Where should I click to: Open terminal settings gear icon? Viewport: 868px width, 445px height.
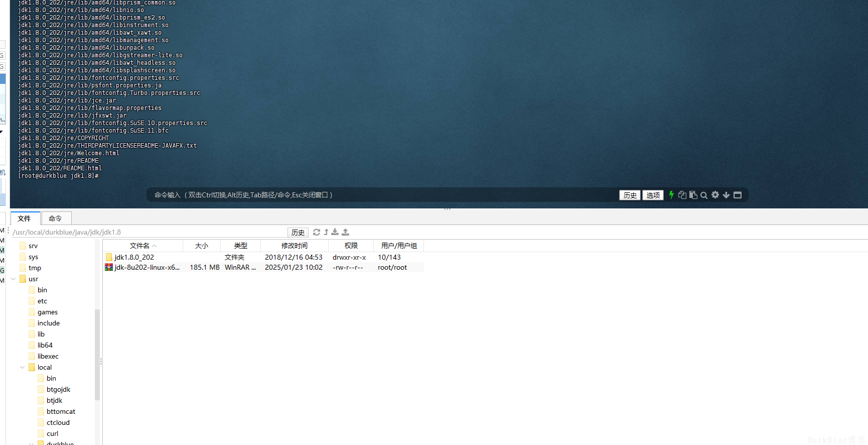(x=715, y=195)
